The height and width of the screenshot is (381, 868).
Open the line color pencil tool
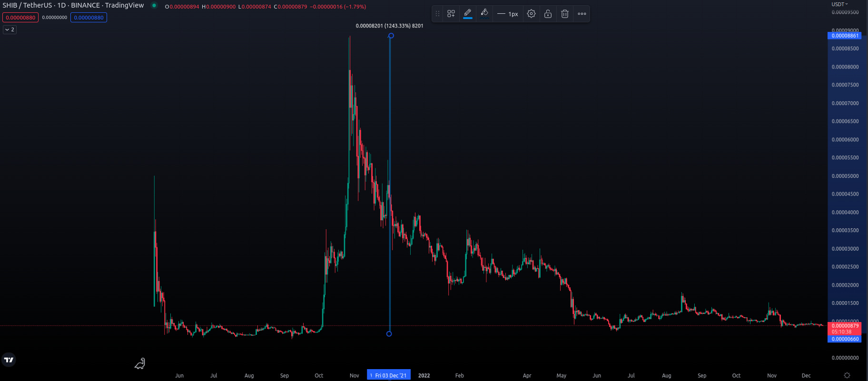468,13
